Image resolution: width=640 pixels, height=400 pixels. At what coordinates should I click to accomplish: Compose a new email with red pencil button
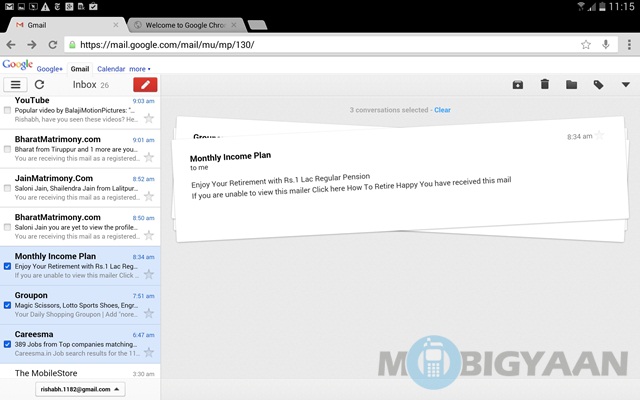(x=145, y=84)
